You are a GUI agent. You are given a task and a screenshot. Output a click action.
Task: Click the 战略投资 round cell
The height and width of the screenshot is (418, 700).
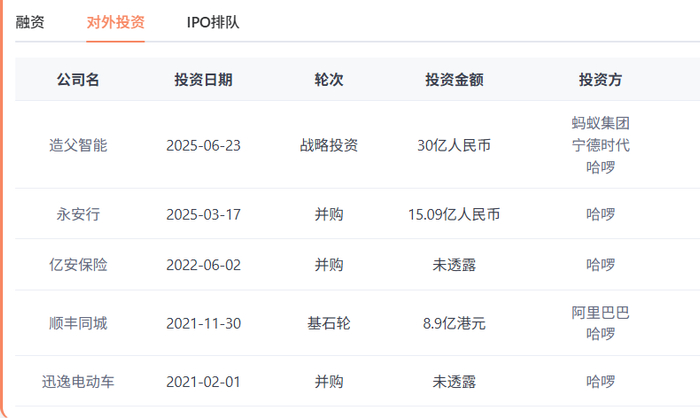[329, 145]
